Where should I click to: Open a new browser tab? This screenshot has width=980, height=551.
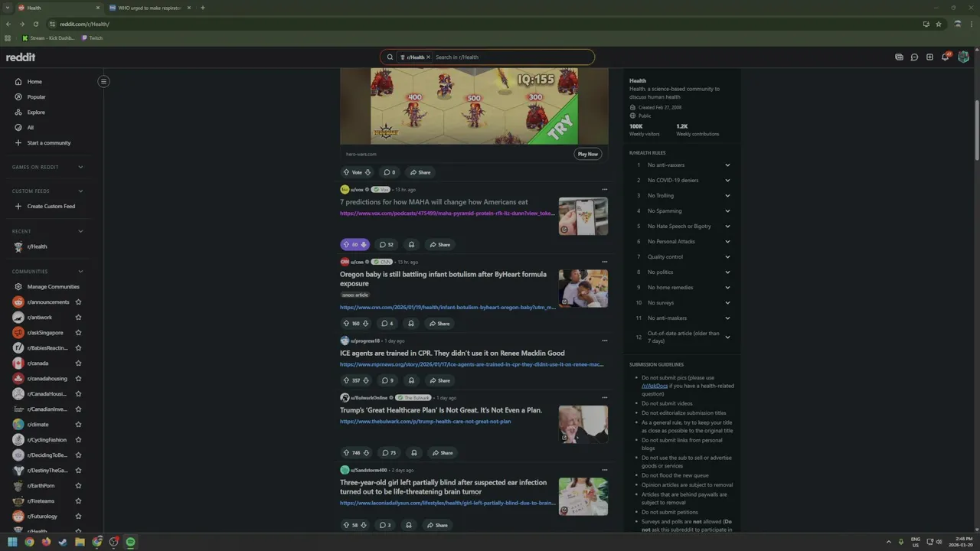[x=202, y=8]
